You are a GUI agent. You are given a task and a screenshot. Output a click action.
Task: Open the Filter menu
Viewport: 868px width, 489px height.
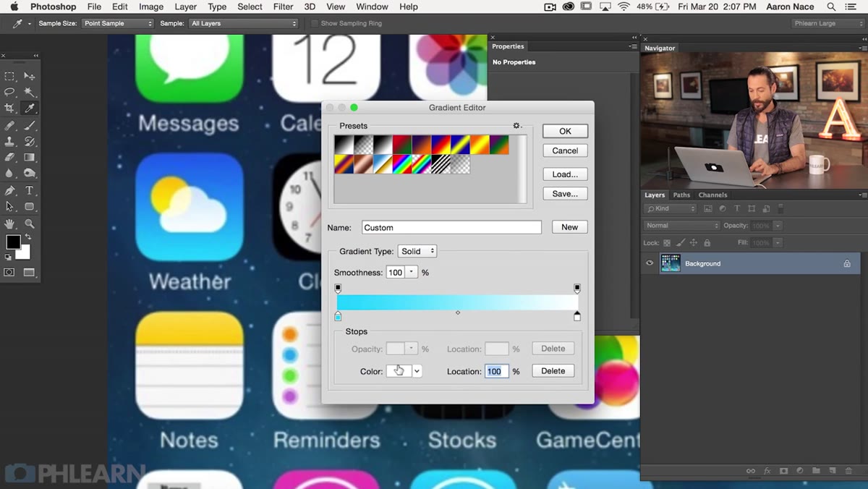click(284, 7)
